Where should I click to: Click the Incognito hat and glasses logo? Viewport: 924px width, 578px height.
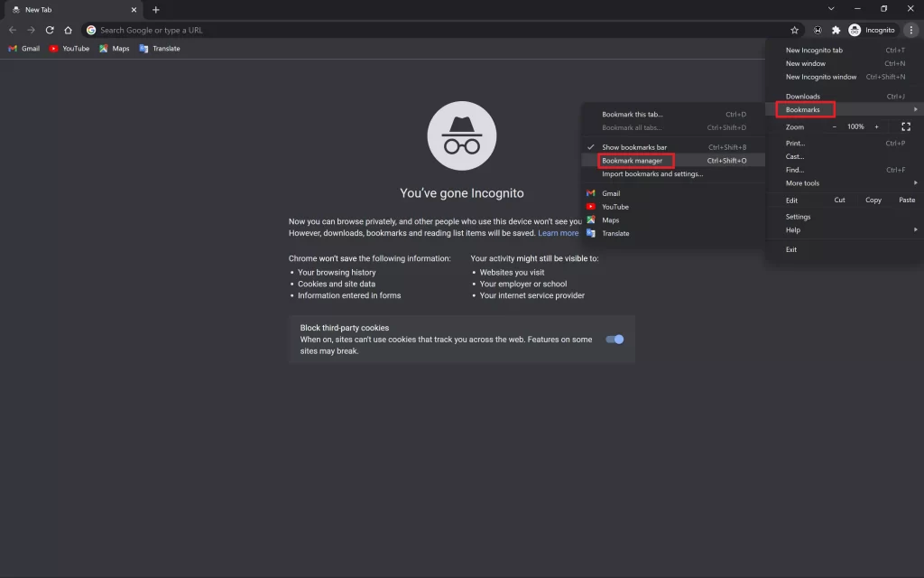pos(461,135)
